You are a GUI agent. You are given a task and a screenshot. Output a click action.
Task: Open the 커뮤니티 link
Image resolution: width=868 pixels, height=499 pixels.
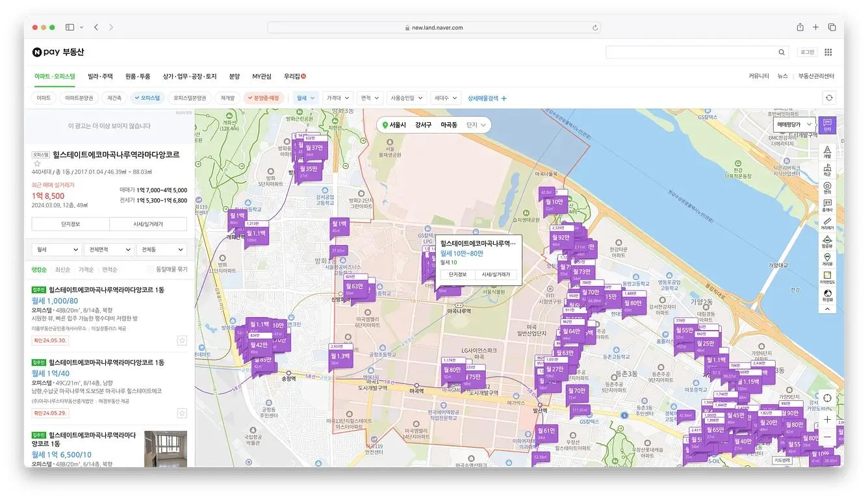coord(759,76)
